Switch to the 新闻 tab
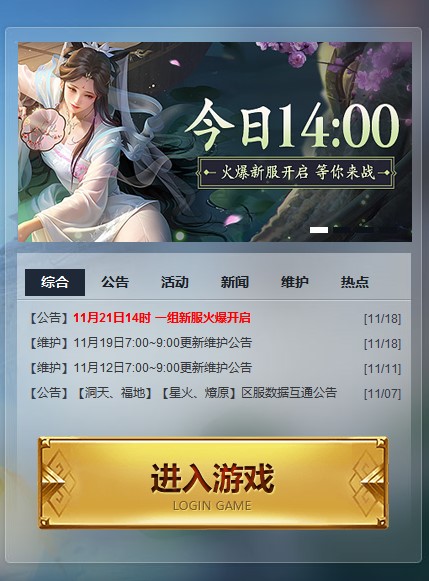 click(x=235, y=282)
